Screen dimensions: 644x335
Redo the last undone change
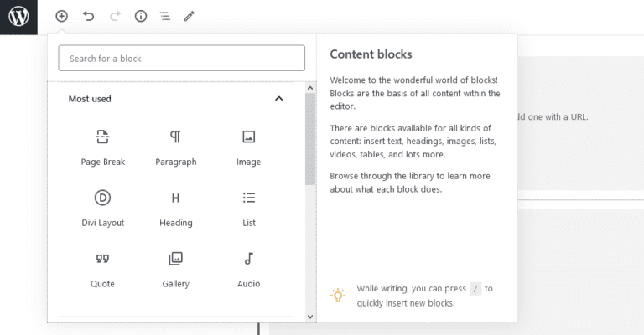[x=115, y=16]
